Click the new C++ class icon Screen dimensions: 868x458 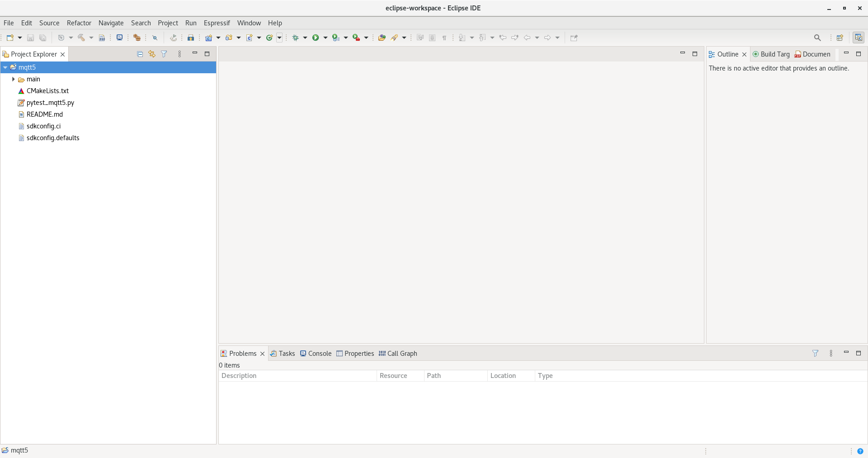pos(269,38)
